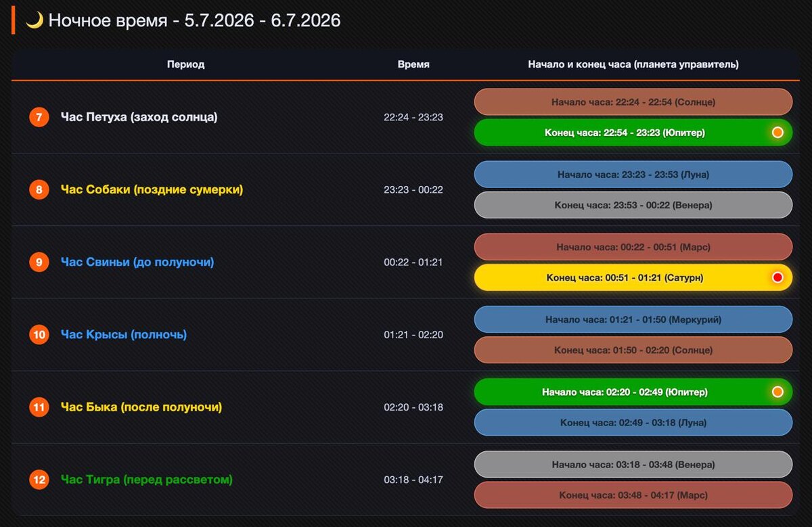Select number 11 badge for Час Быка
Screen dimensions: 812x527
point(39,407)
